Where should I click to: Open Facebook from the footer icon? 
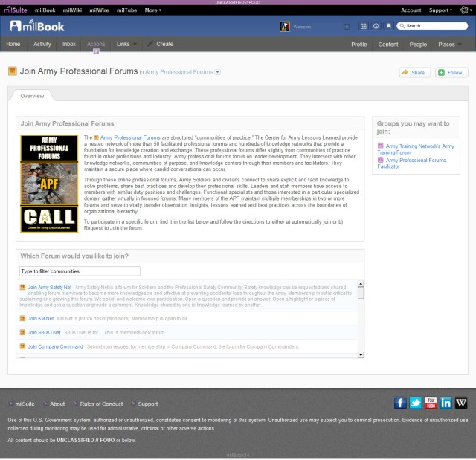400,403
